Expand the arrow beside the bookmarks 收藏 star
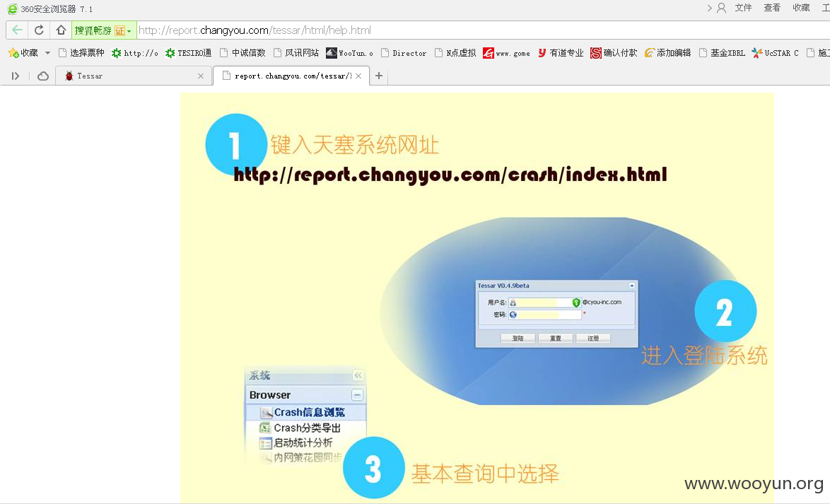 (47, 53)
